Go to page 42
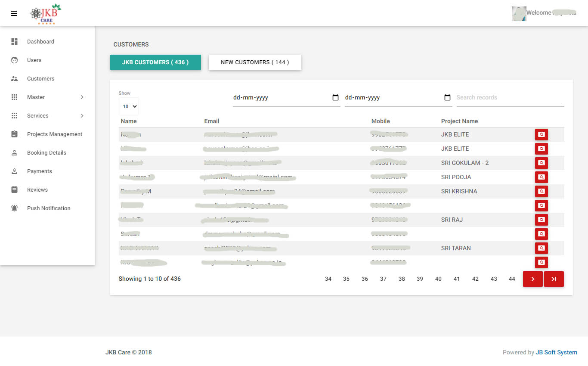This screenshot has height=366, width=588. [475, 279]
